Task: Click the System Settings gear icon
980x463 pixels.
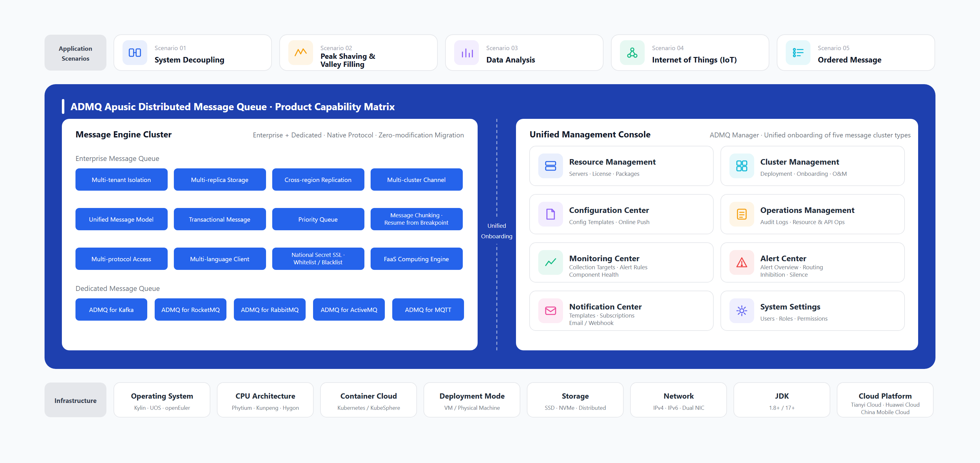Action: point(741,311)
